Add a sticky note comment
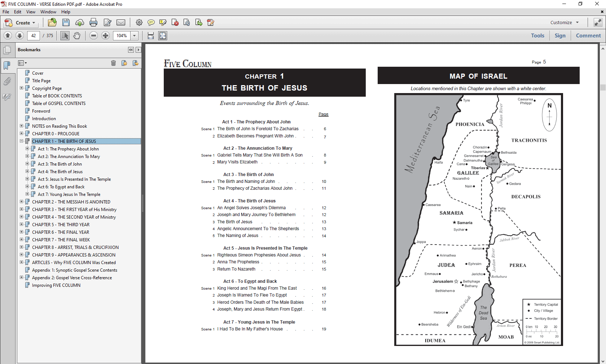 (x=151, y=22)
